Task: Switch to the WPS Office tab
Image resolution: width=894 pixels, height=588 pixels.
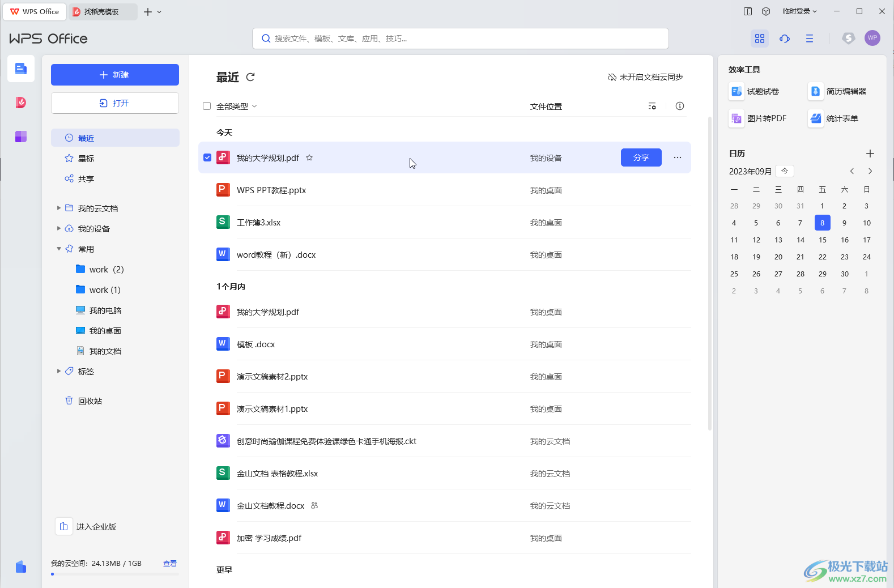Action: tap(35, 11)
